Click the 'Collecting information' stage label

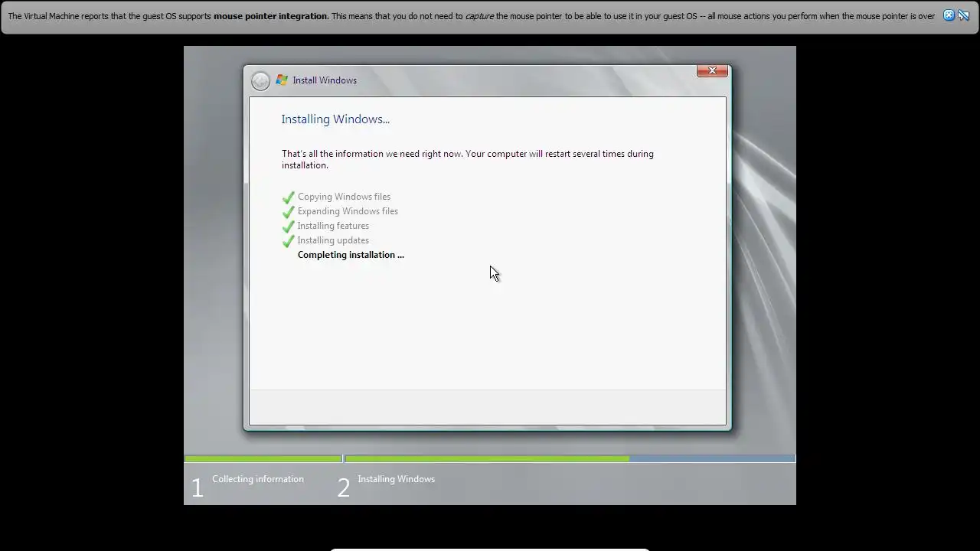pos(258,479)
